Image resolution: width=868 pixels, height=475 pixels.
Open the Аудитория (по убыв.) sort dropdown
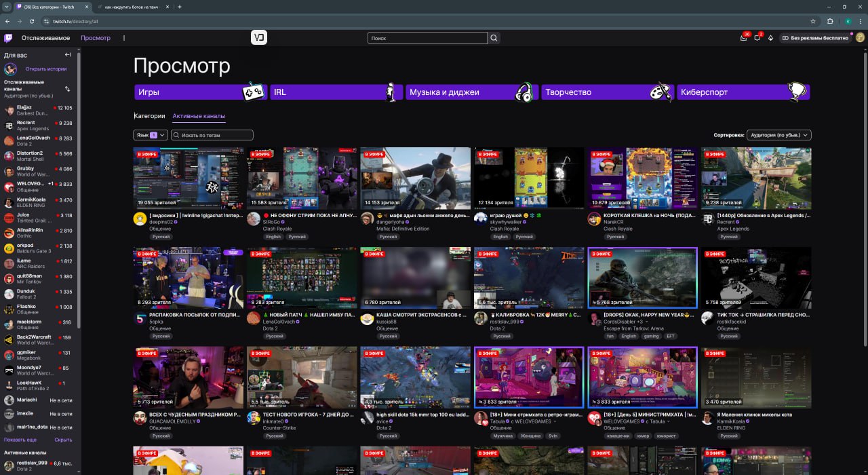(778, 135)
